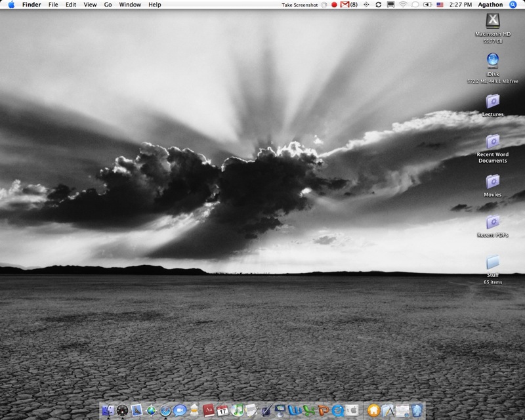Viewport: 525px width, 420px height.
Task: Open the Trash in the Dock
Action: (416, 411)
